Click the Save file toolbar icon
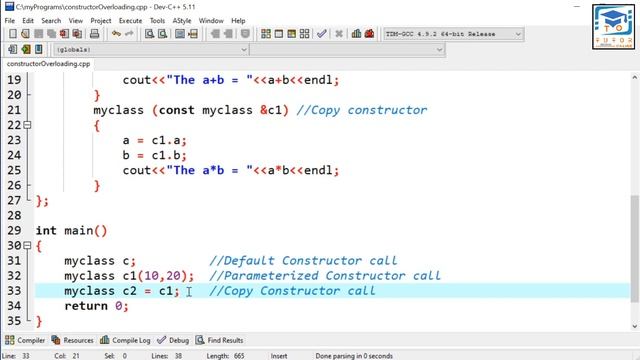 pos(38,34)
